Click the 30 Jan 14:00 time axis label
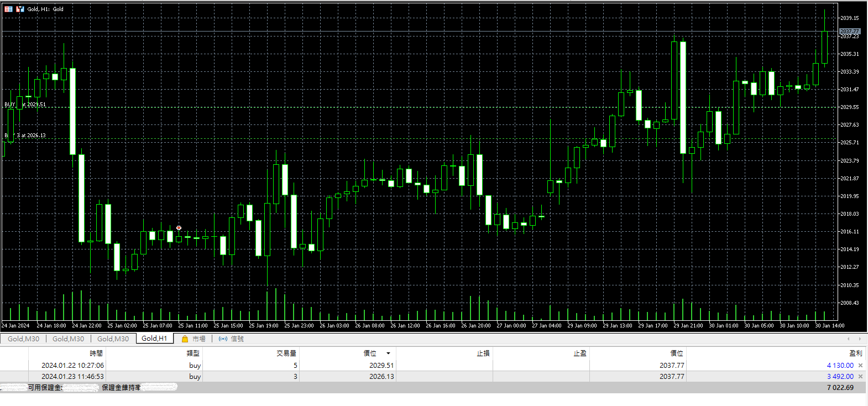The height and width of the screenshot is (406, 868). pyautogui.click(x=830, y=326)
